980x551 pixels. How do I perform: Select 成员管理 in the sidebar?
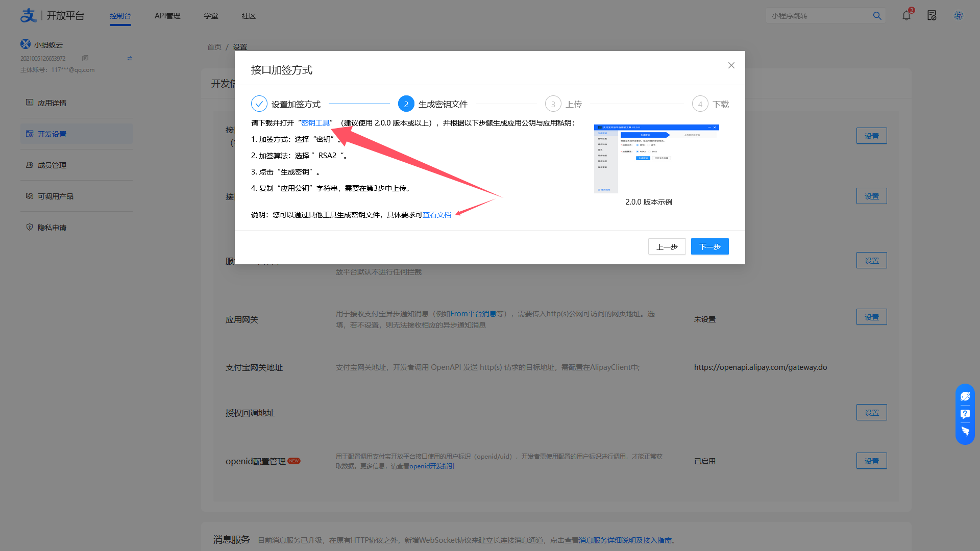pos(52,165)
